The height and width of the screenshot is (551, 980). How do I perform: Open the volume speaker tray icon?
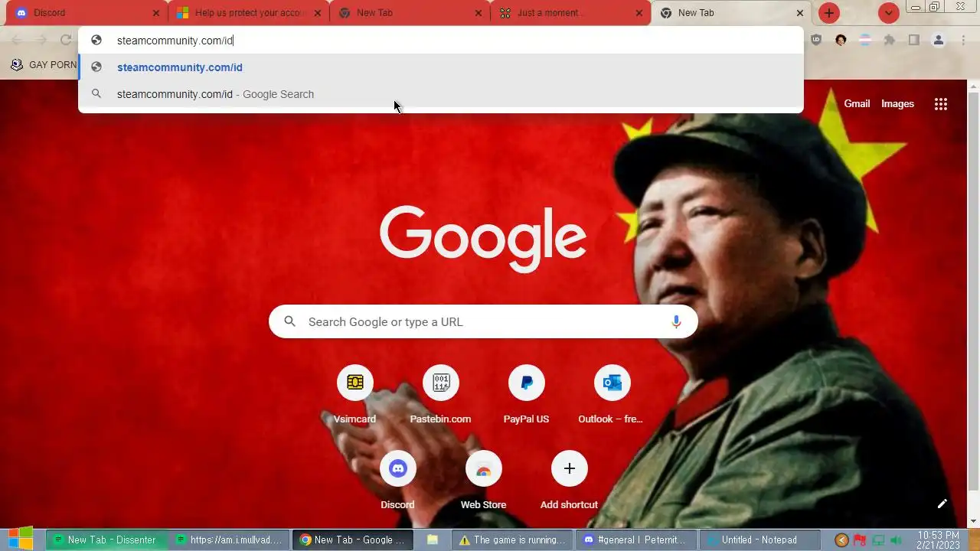(896, 540)
